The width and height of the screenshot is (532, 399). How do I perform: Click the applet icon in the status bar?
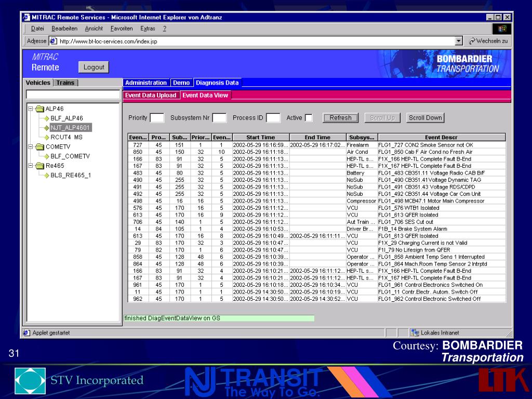tap(26, 333)
